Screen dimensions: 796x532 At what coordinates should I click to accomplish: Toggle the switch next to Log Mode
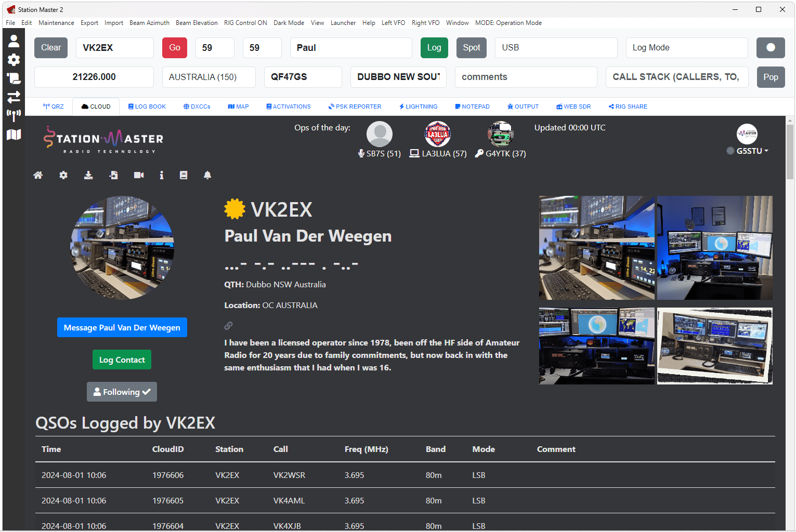[x=771, y=48]
